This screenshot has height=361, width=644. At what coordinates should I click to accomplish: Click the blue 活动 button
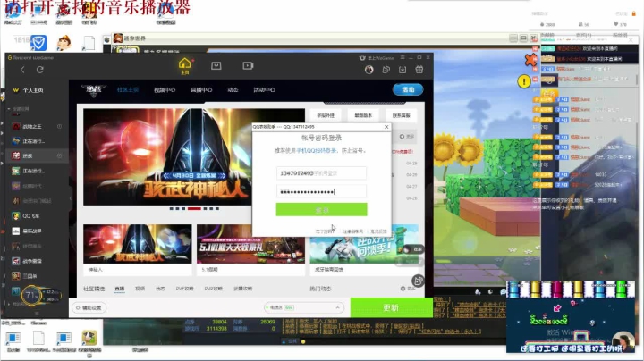tap(408, 90)
